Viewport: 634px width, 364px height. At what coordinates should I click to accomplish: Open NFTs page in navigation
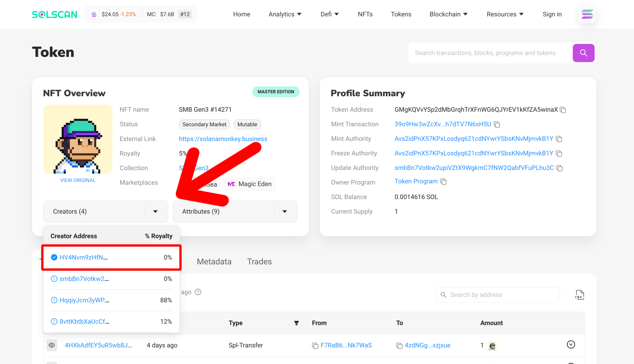click(x=365, y=14)
